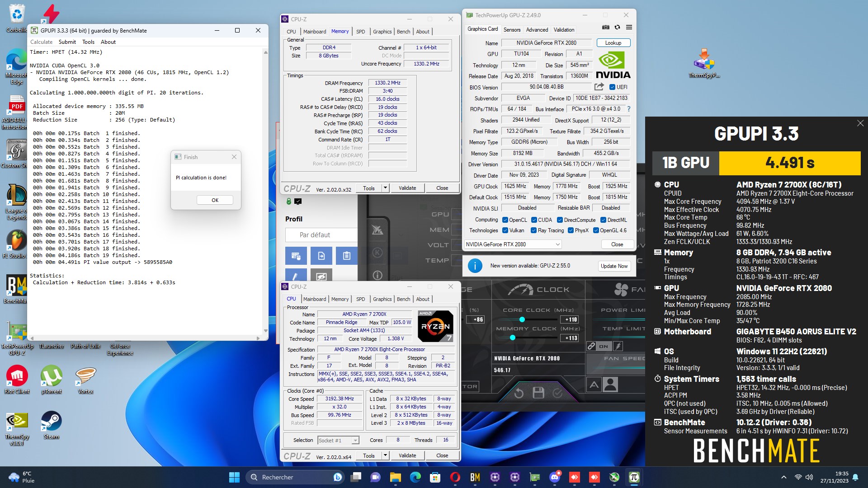Toggle the DirectML checkbox
Image resolution: width=868 pixels, height=488 pixels.
(603, 220)
